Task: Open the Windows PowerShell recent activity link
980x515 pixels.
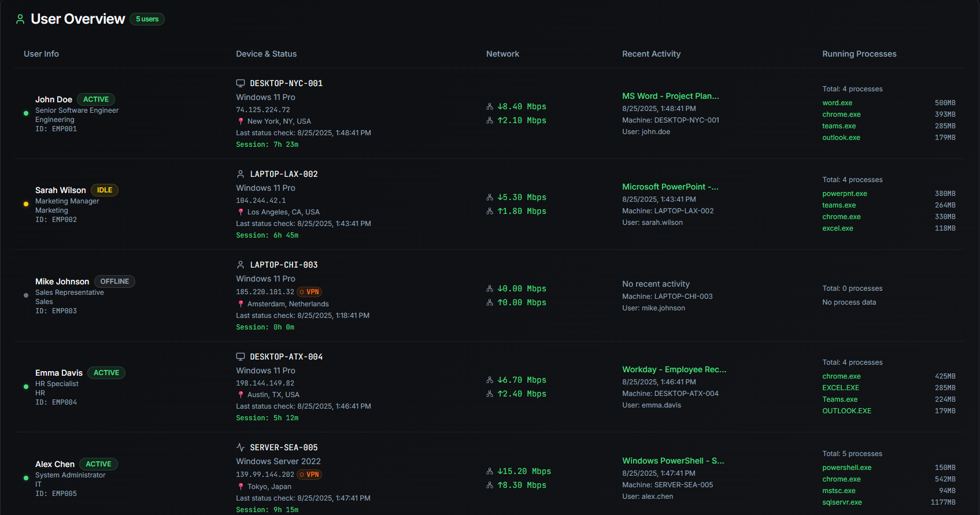Action: click(672, 461)
